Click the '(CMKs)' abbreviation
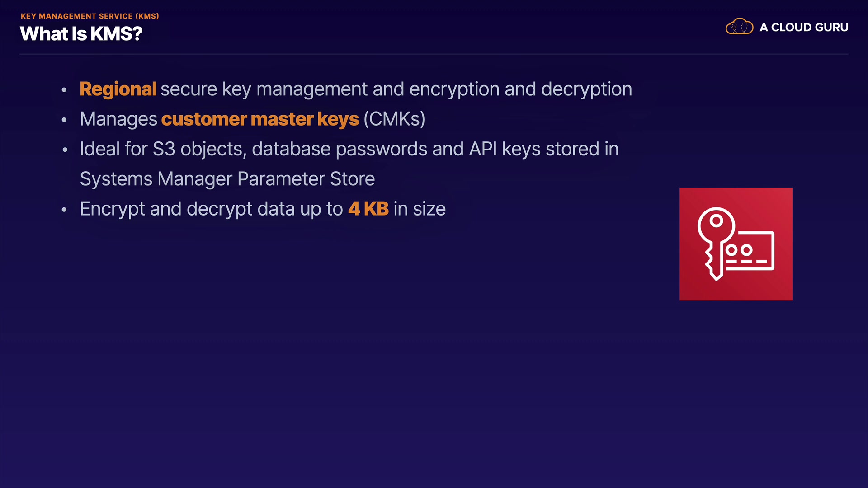Viewport: 868px width, 488px height. click(394, 119)
